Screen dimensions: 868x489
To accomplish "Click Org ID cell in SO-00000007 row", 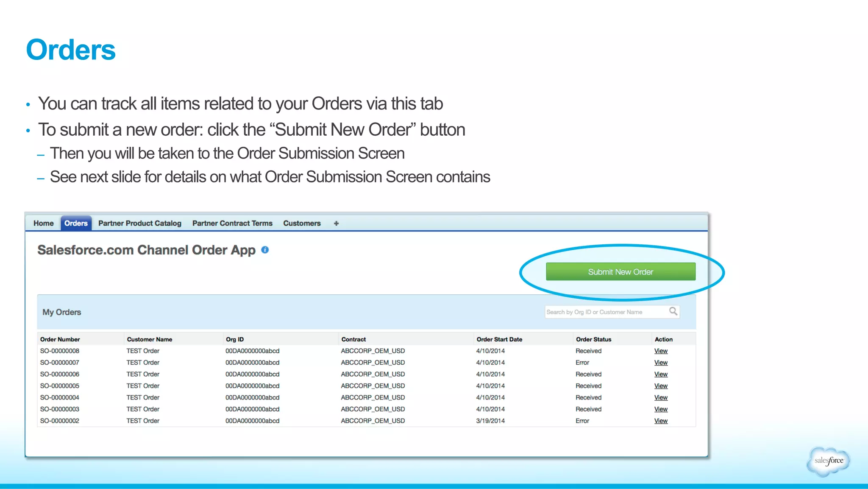I will [x=252, y=363].
